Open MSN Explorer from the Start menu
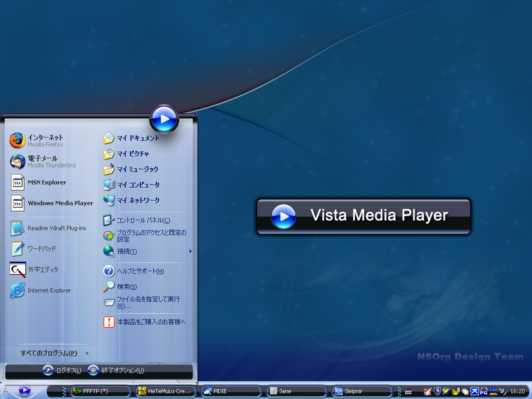Screen dimensions: 532x399 tap(38, 183)
